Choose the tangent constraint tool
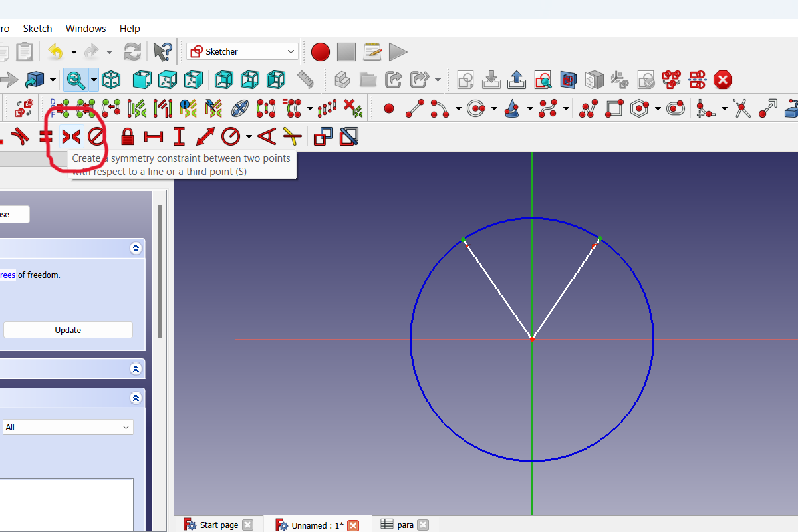This screenshot has width=798, height=532. pyautogui.click(x=20, y=137)
